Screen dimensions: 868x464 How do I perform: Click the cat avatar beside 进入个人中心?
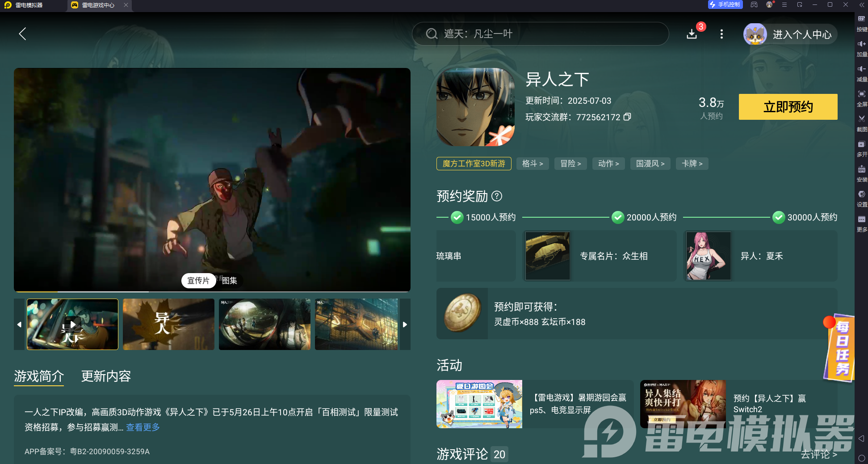755,34
